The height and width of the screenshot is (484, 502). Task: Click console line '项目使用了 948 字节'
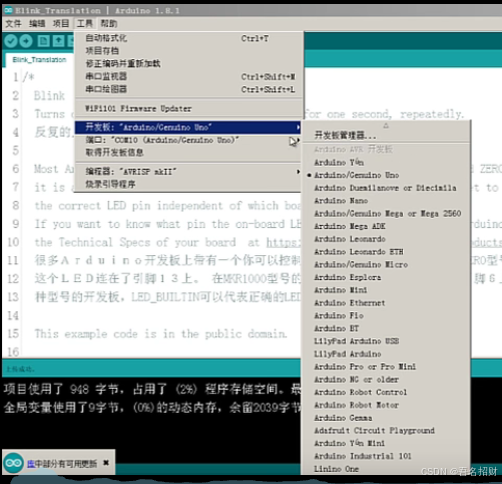tap(152, 389)
